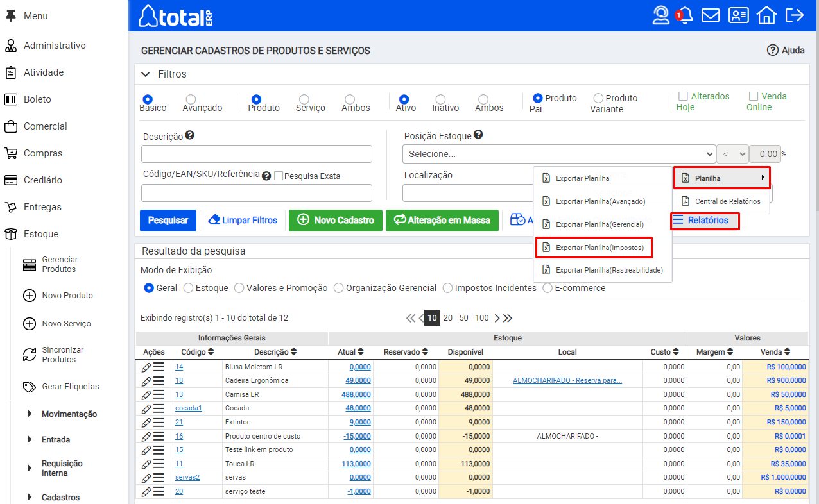Click the pin icon beside Menu
Viewport: 819px width, 504px height.
click(10, 16)
